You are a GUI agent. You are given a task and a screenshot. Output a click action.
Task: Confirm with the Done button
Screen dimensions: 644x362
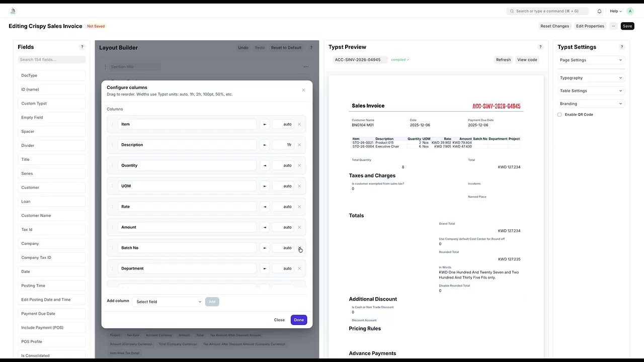point(299,320)
